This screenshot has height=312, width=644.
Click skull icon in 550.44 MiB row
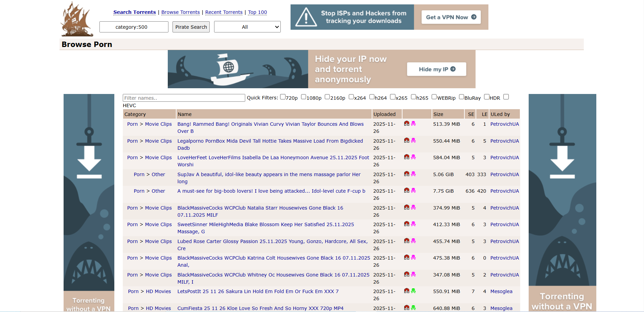[x=413, y=140]
